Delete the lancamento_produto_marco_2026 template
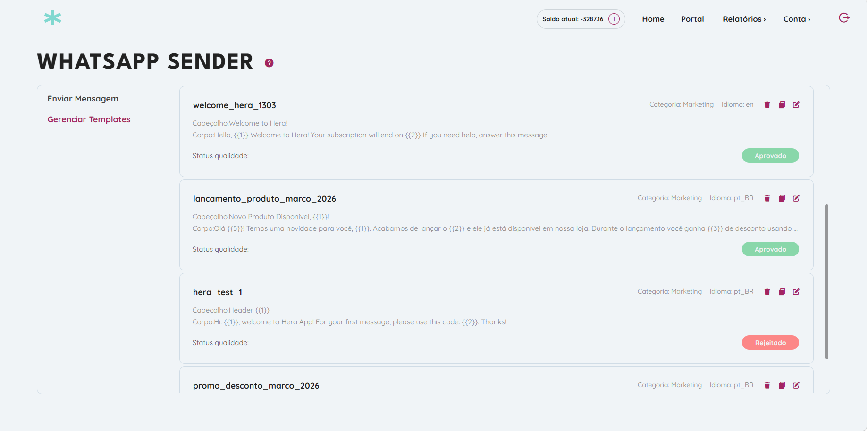The height and width of the screenshot is (431, 868). click(767, 198)
